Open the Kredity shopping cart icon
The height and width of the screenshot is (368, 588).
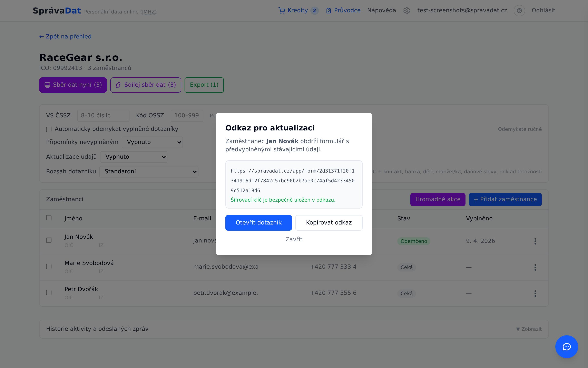[282, 10]
